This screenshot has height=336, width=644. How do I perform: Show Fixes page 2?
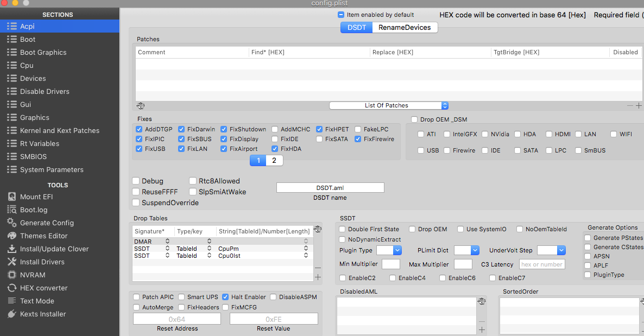click(x=274, y=161)
